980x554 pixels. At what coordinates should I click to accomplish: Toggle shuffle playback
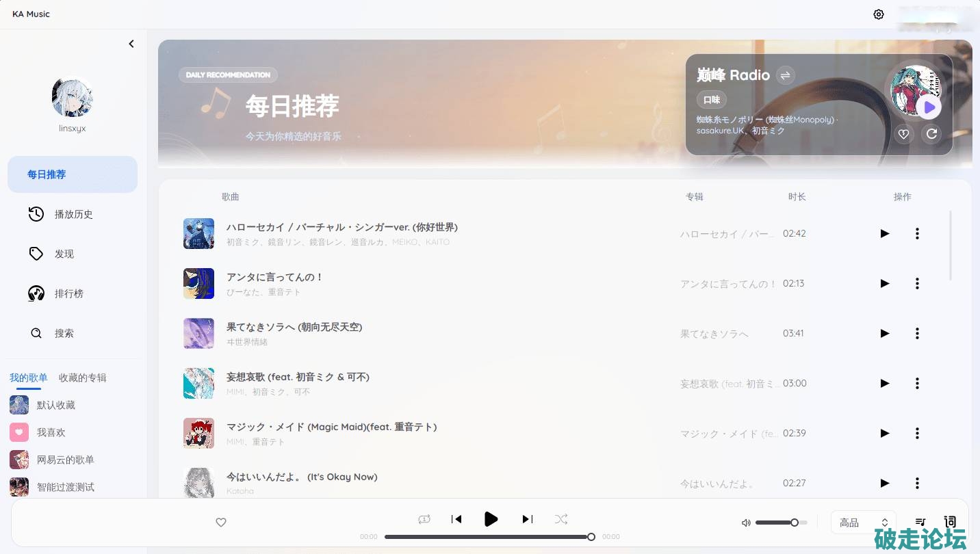click(561, 519)
